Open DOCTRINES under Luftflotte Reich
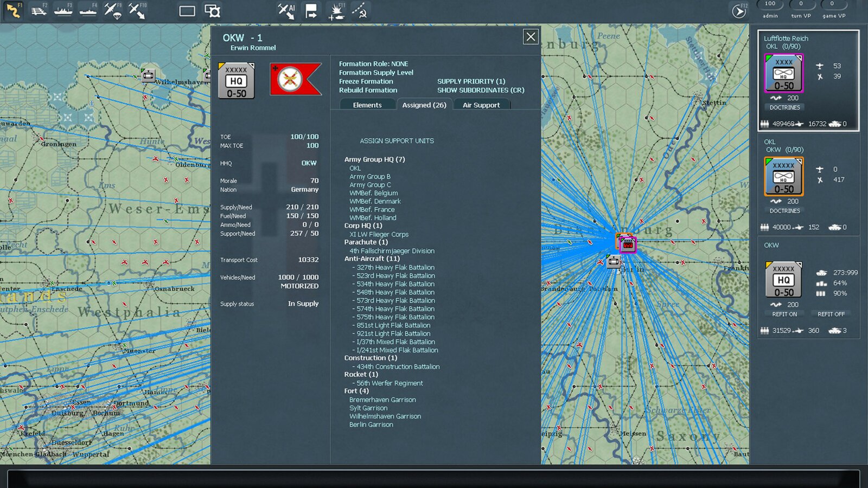The image size is (868, 488). tap(784, 107)
